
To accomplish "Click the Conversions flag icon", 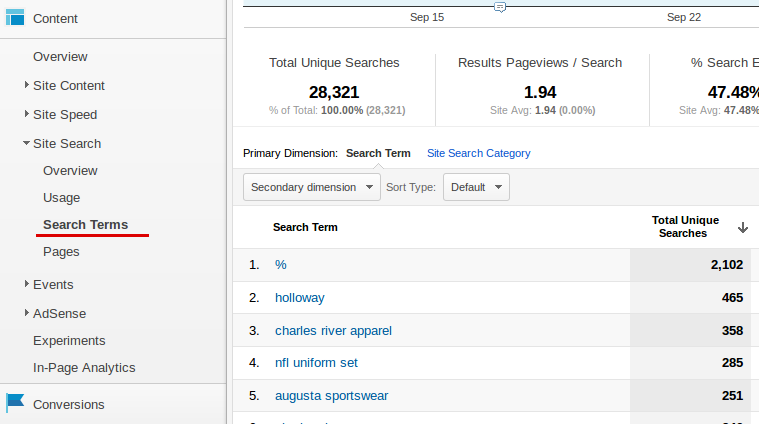I will click(15, 403).
